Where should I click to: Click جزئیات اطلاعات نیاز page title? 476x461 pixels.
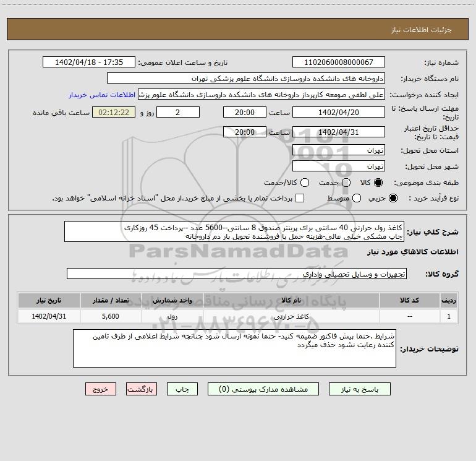422,30
